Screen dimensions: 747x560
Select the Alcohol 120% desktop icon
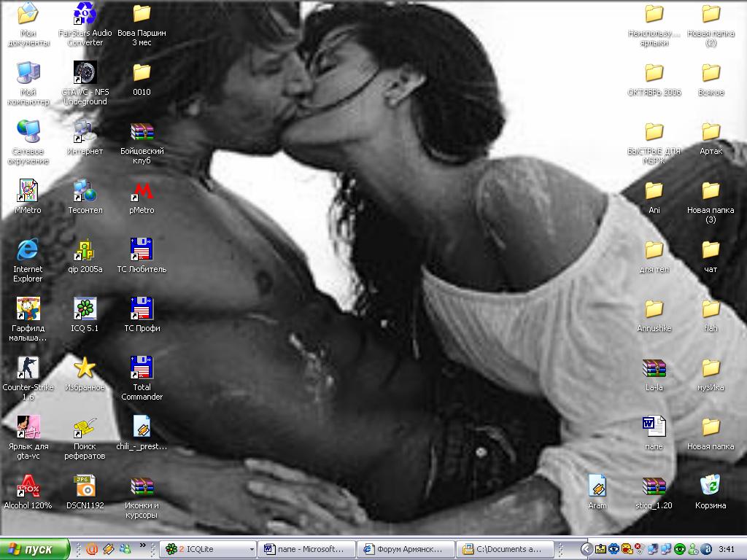(x=28, y=486)
